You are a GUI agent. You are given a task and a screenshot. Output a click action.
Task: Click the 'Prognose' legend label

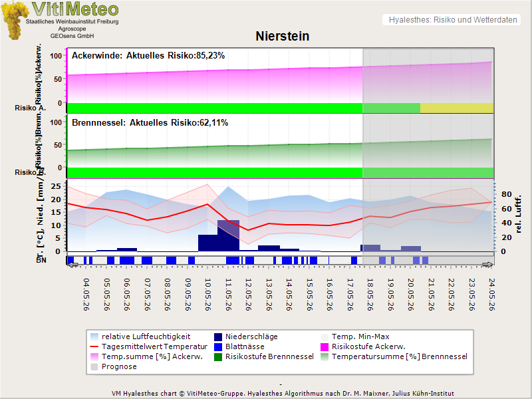coord(119,367)
